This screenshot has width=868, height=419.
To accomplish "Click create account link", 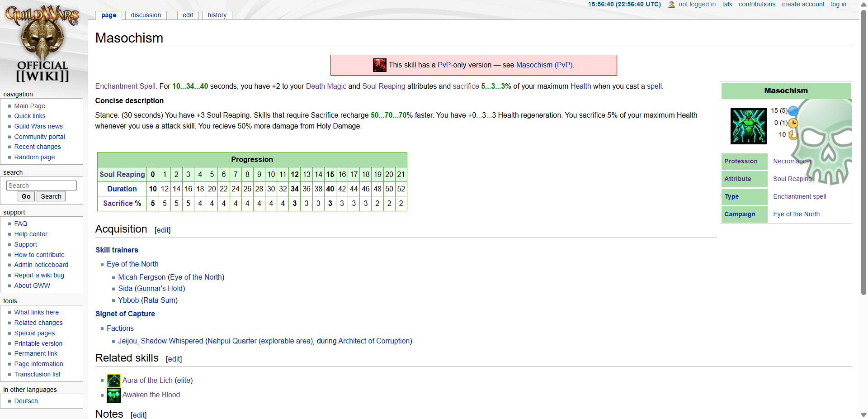I will coord(803,4).
